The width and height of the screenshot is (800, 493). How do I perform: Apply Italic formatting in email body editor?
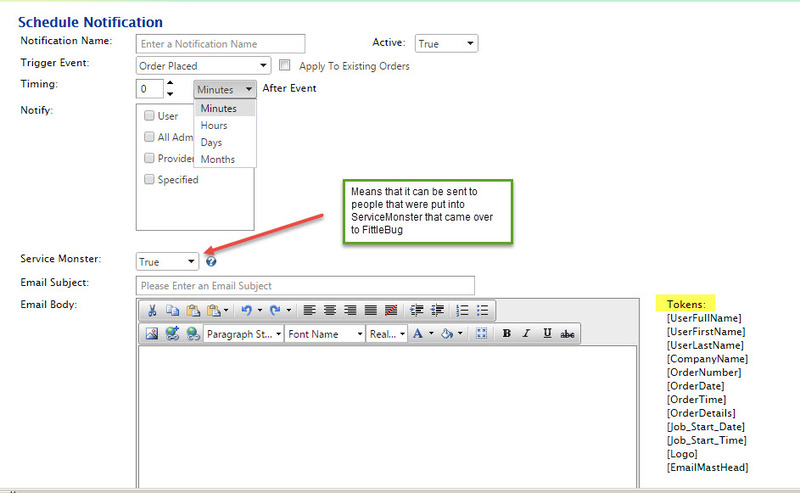[x=527, y=334]
